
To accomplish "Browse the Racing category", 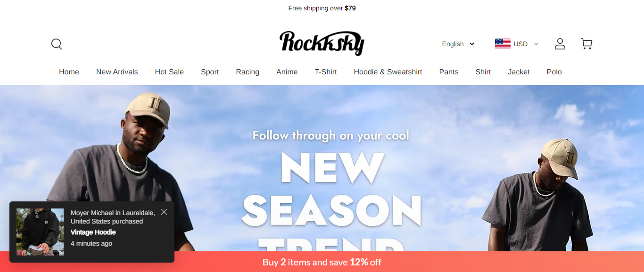I will (248, 72).
